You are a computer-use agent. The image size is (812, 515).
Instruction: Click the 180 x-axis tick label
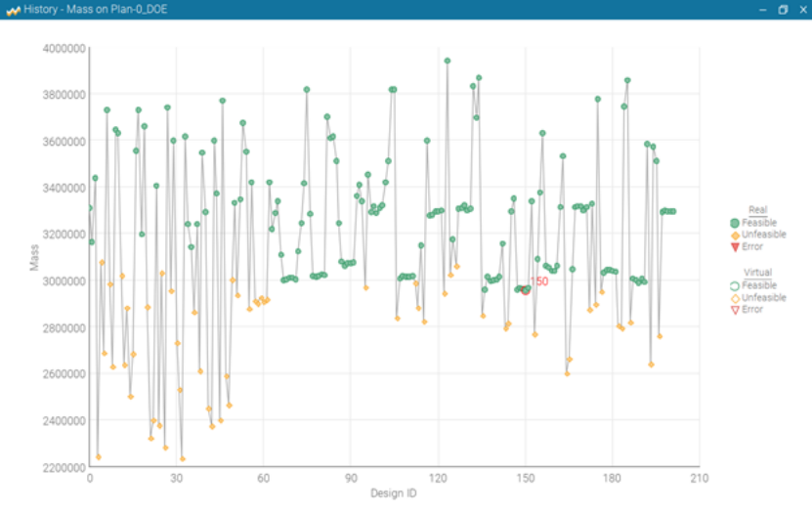(612, 478)
